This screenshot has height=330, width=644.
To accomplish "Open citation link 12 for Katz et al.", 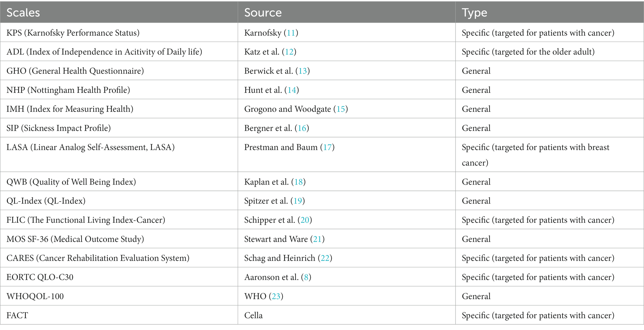I will point(289,52).
